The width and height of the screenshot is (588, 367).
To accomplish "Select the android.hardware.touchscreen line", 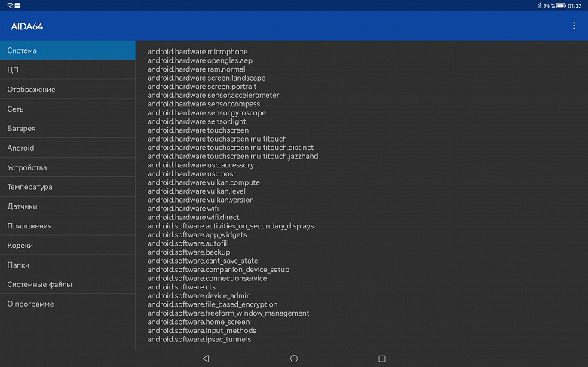I will point(198,130).
